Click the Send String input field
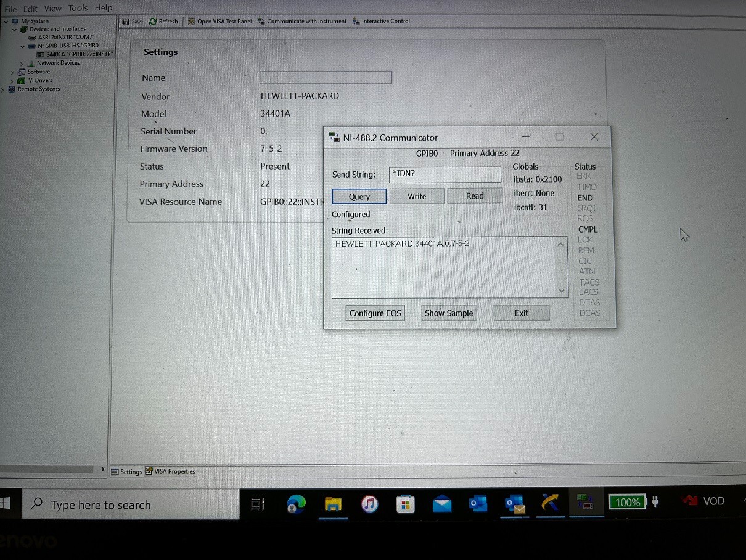Image resolution: width=746 pixels, height=560 pixels. pos(445,174)
